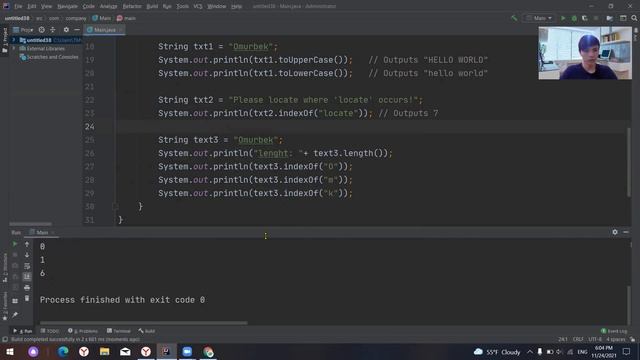The height and width of the screenshot is (360, 640).
Task: Click Project panel horizontal scrollbar
Action: coord(31,224)
